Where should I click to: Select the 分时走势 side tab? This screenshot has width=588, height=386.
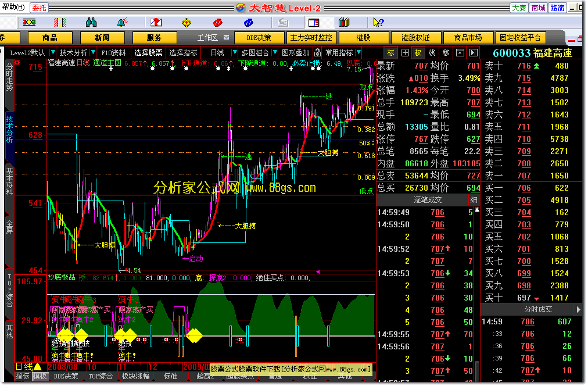[x=9, y=77]
